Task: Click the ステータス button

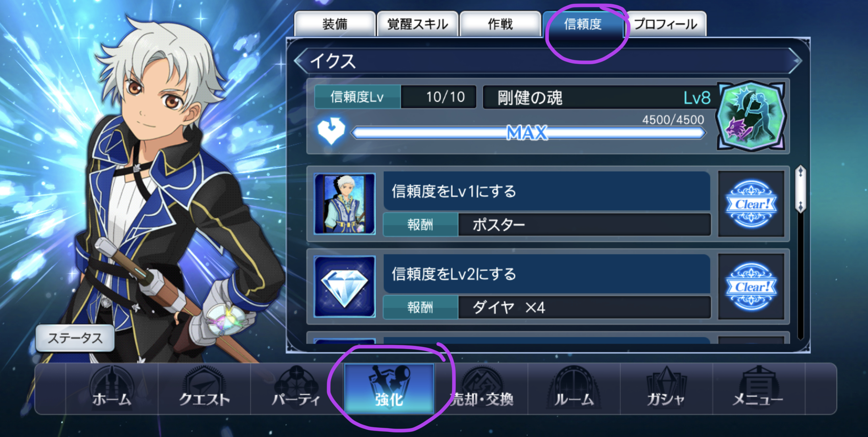Action: pyautogui.click(x=75, y=338)
